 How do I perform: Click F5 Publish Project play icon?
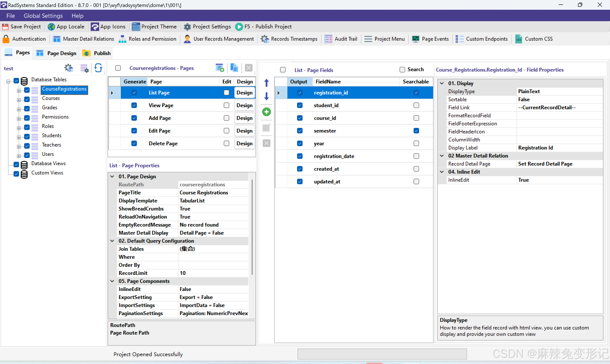pyautogui.click(x=239, y=26)
